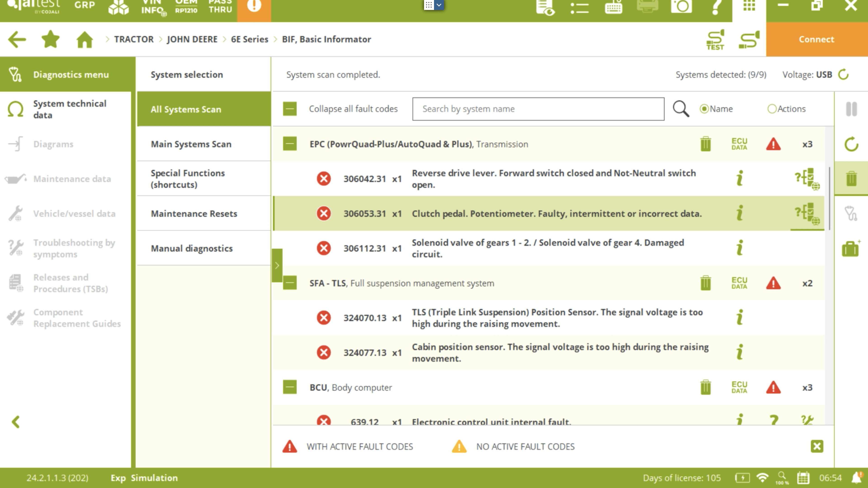
Task: Click the pause scan icon on right sidebar
Action: [851, 109]
